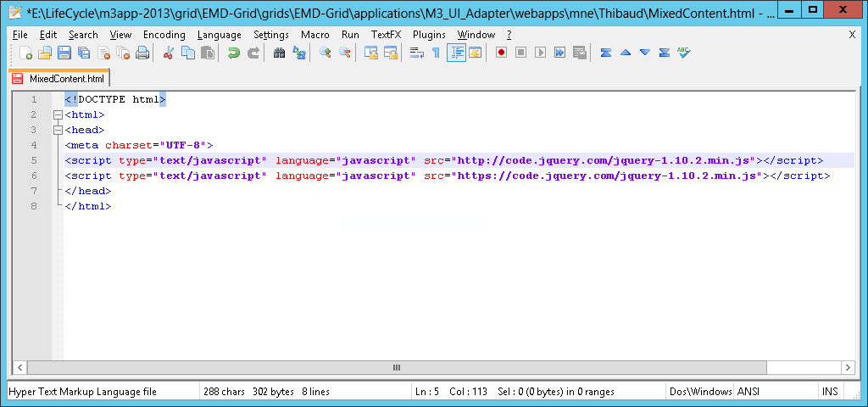The image size is (868, 407).
Task: Toggle the indent guide button
Action: click(456, 53)
